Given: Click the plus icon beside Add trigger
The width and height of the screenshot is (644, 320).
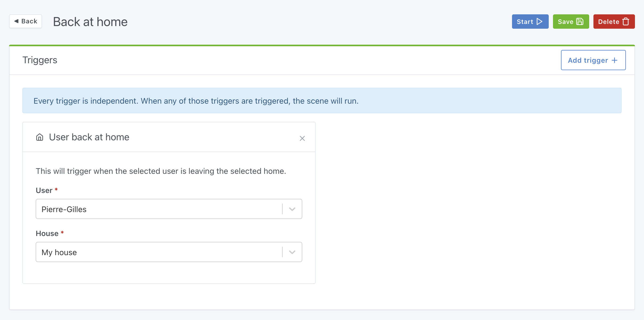Looking at the screenshot, I should pos(614,60).
